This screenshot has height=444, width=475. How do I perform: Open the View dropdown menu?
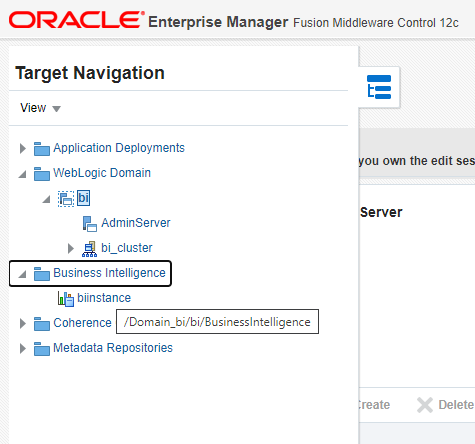(x=40, y=108)
